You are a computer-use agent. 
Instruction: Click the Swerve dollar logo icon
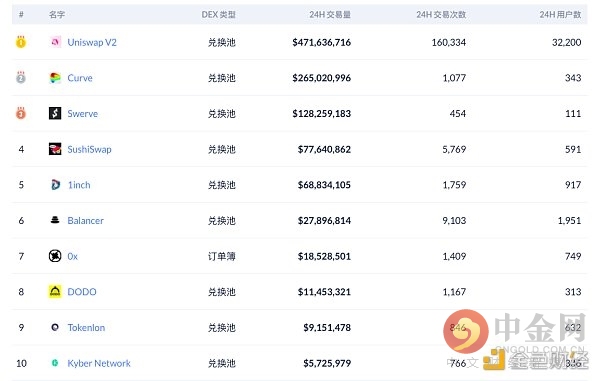(x=55, y=113)
